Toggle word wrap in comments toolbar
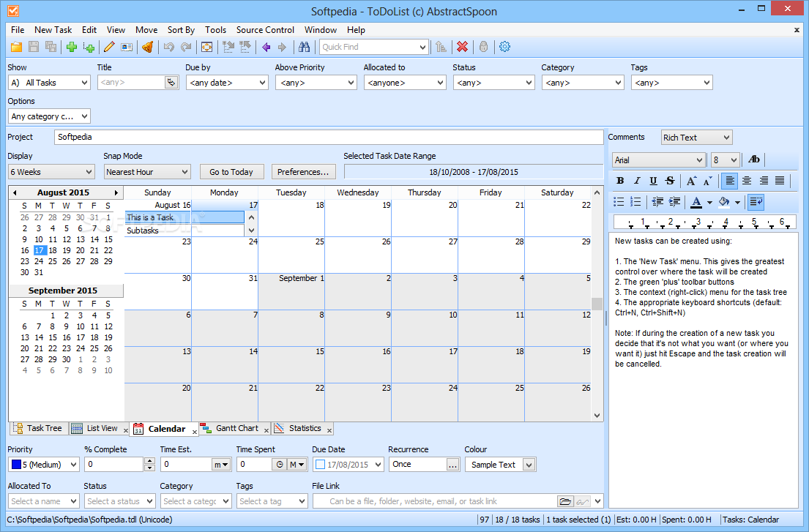Image resolution: width=809 pixels, height=532 pixels. [x=756, y=202]
